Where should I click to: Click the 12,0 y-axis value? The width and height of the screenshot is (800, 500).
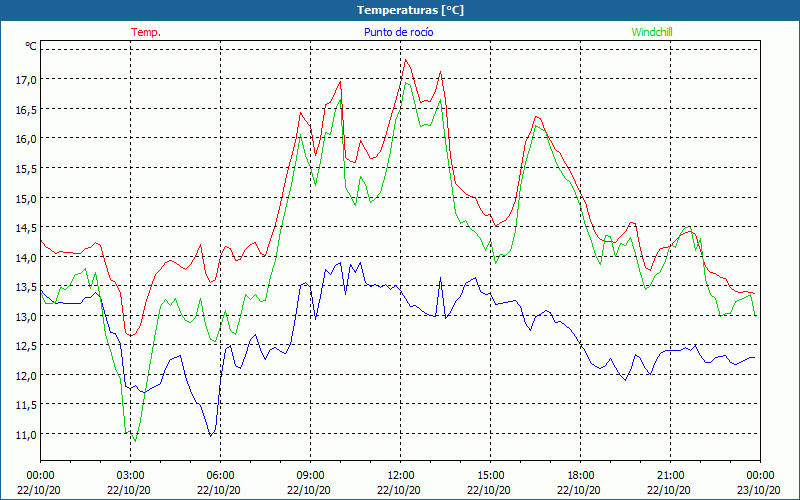click(27, 376)
